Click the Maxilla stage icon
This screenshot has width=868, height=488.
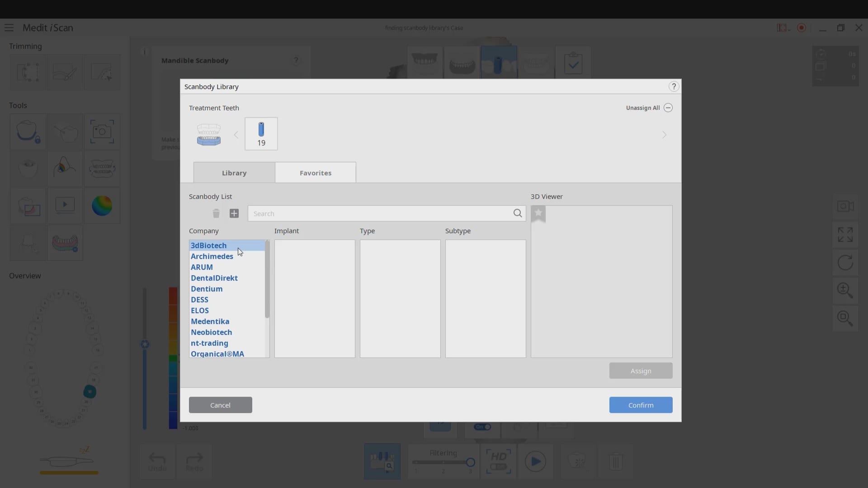425,62
